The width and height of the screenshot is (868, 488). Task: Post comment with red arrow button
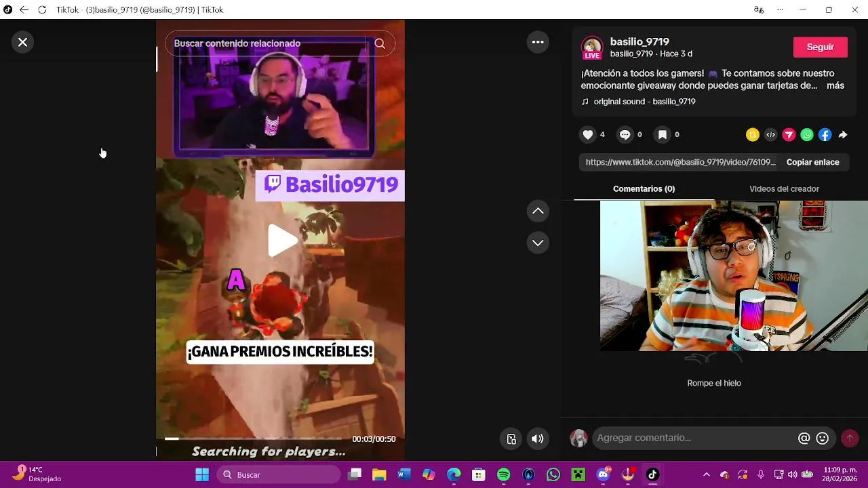tap(850, 439)
